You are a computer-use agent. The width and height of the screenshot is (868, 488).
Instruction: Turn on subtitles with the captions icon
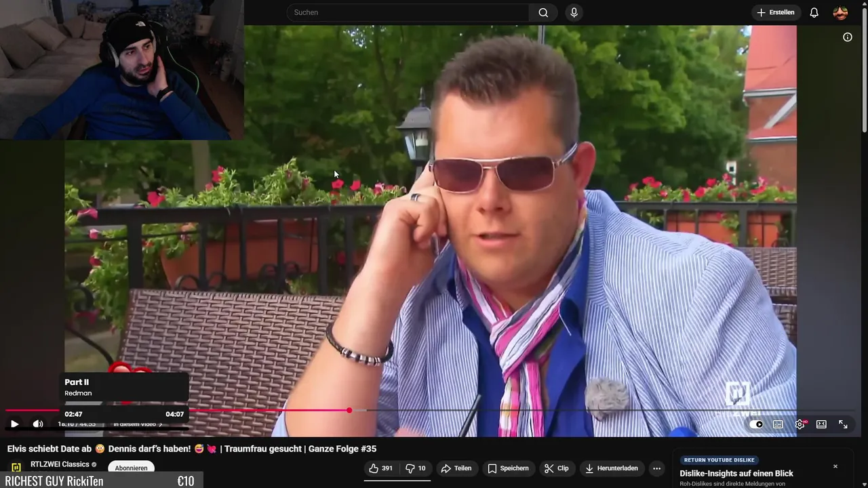(778, 424)
